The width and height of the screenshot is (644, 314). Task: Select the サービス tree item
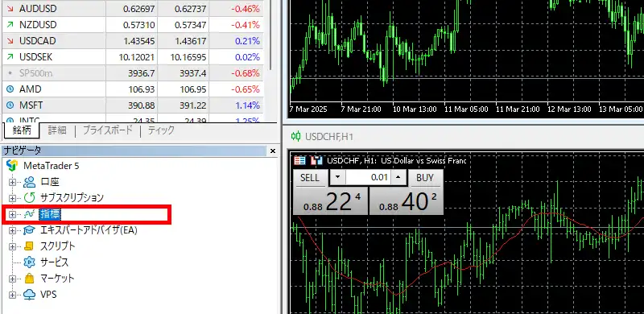click(x=54, y=262)
